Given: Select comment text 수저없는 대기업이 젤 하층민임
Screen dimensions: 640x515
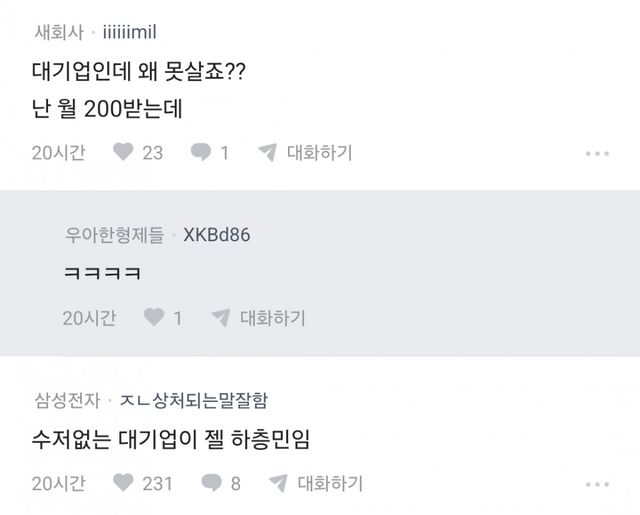Looking at the screenshot, I should click(x=171, y=440).
